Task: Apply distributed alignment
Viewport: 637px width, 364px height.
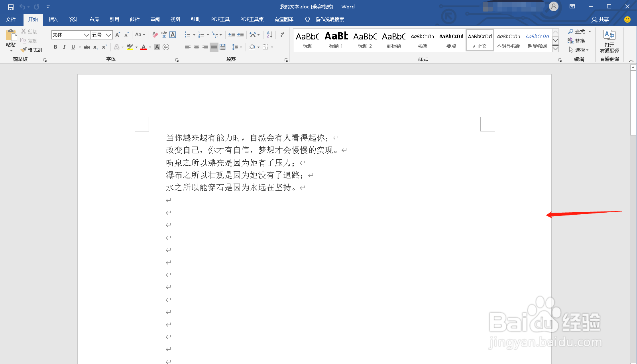Action: pyautogui.click(x=223, y=47)
